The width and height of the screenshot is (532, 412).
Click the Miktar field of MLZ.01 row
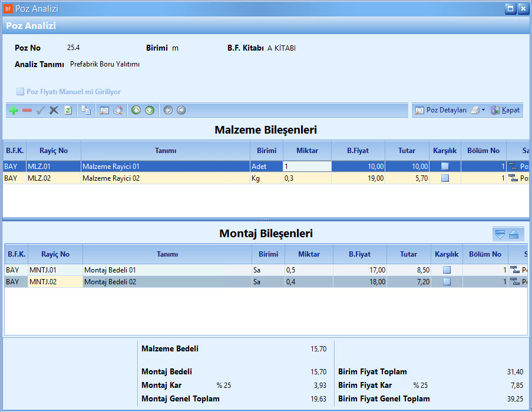(307, 167)
